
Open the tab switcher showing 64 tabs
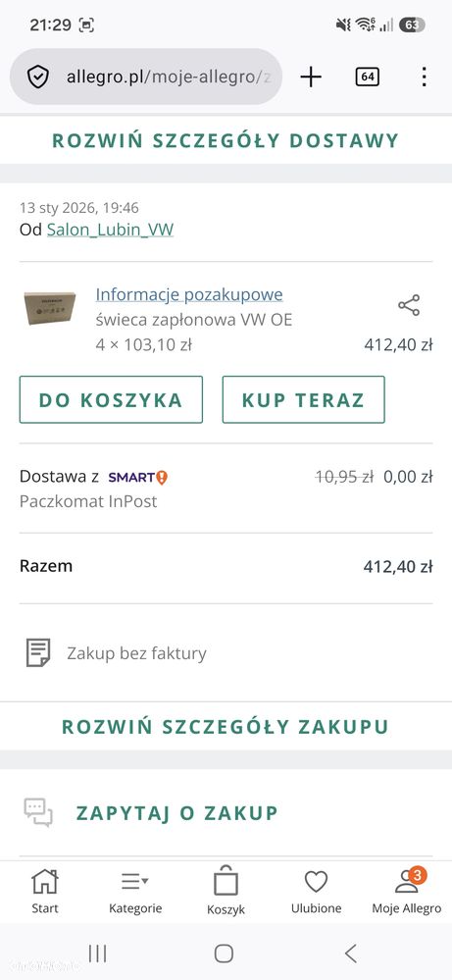tap(367, 77)
